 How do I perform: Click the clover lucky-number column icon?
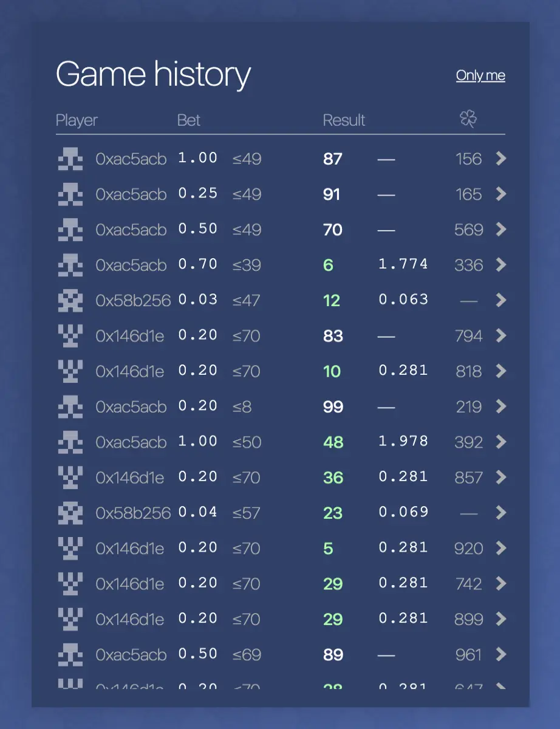point(468,119)
